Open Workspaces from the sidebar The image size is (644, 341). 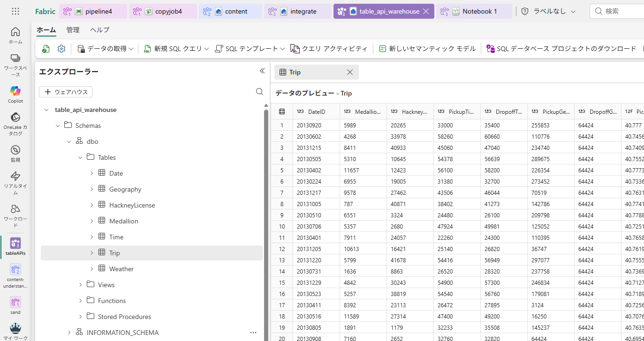(x=15, y=65)
